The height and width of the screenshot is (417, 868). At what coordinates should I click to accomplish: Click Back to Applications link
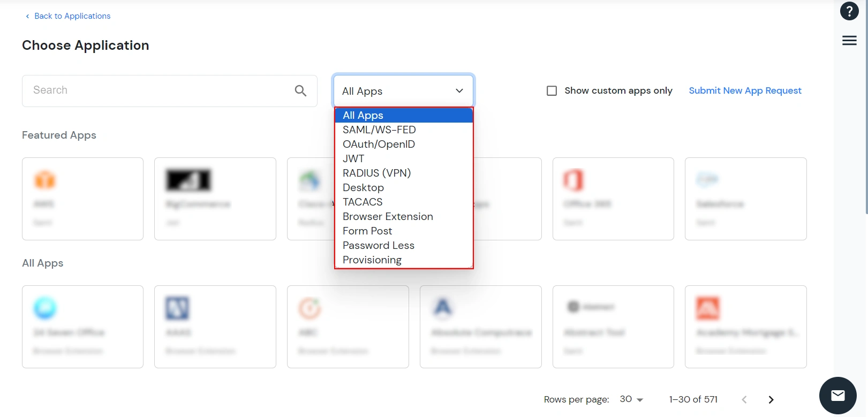tap(68, 16)
